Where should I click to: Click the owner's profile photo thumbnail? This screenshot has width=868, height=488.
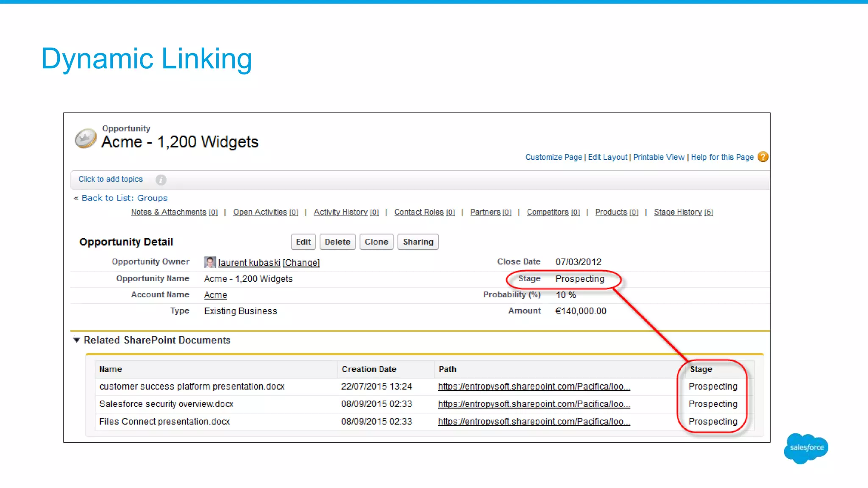pyautogui.click(x=210, y=262)
